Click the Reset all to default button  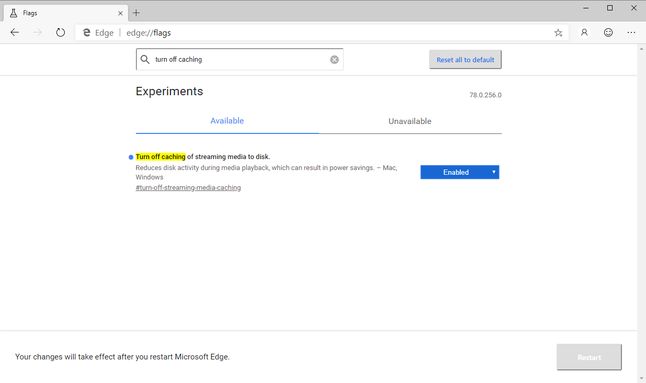[x=466, y=60]
